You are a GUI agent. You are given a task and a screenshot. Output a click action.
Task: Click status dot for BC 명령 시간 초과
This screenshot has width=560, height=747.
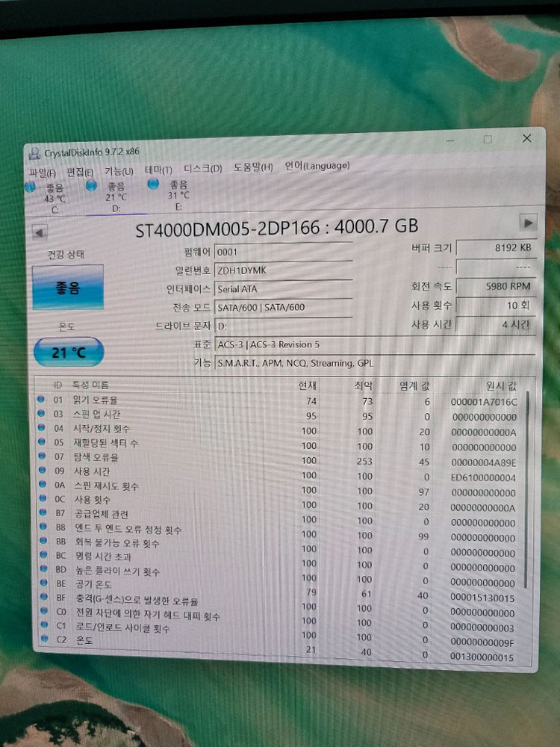click(44, 554)
